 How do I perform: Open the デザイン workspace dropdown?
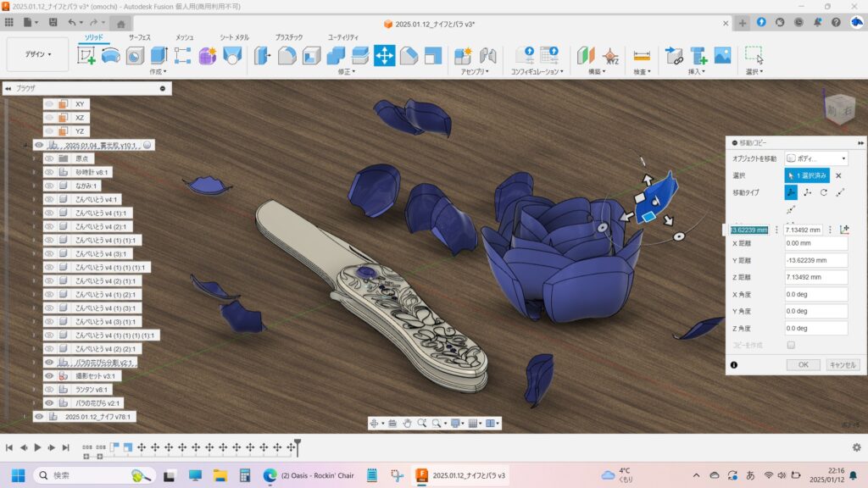click(37, 54)
